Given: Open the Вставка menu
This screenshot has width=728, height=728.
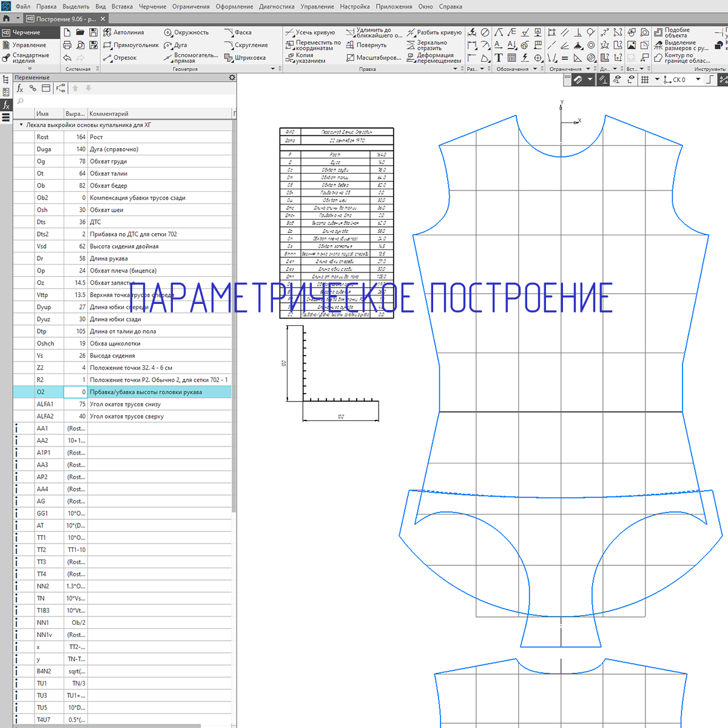Looking at the screenshot, I should [x=122, y=7].
